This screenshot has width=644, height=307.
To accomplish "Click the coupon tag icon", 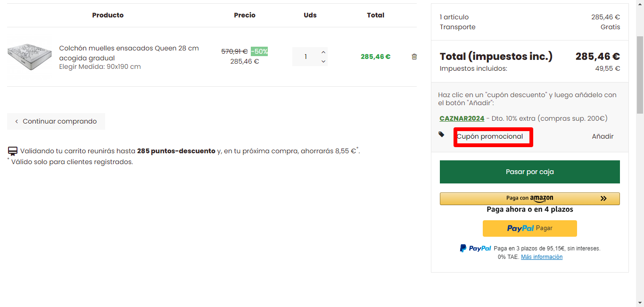I will click(441, 134).
